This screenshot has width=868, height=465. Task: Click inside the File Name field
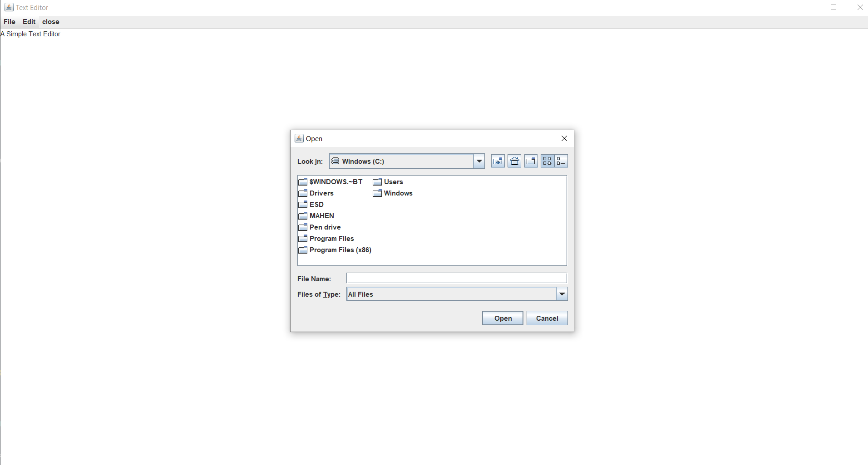coord(456,278)
